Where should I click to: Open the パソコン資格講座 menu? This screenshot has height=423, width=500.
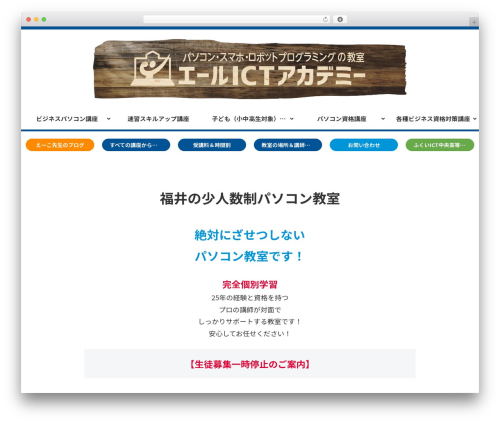click(342, 119)
